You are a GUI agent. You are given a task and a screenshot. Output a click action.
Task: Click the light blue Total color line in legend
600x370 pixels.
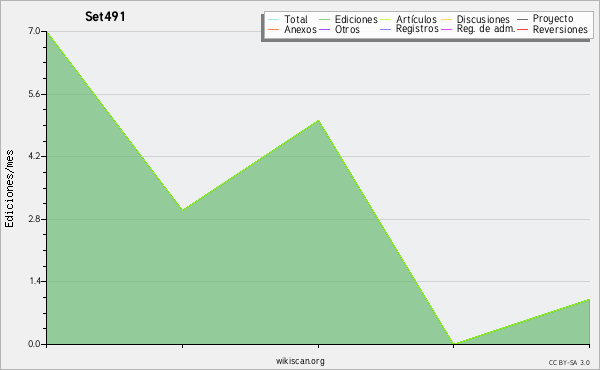tap(273, 19)
